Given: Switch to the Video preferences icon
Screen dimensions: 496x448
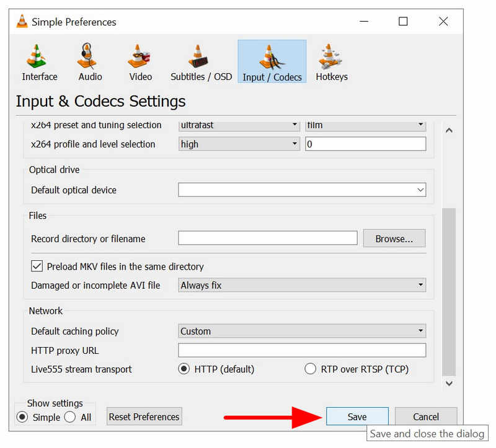Looking at the screenshot, I should 140,62.
